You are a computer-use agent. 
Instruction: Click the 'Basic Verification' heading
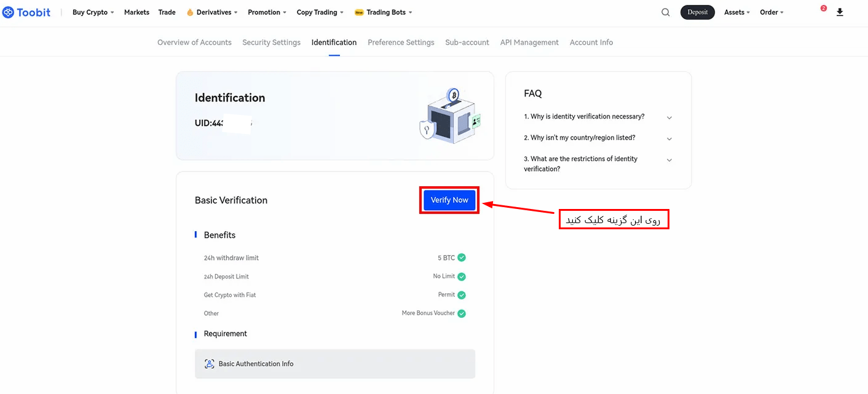click(231, 200)
